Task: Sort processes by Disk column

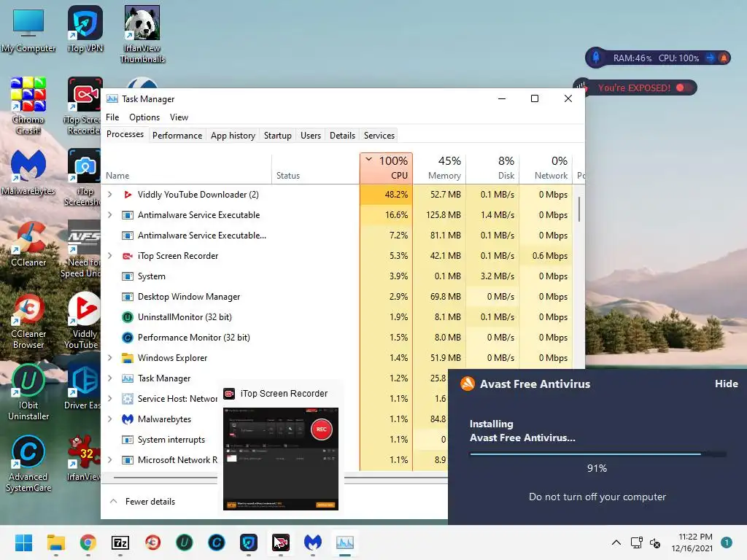Action: [x=492, y=168]
